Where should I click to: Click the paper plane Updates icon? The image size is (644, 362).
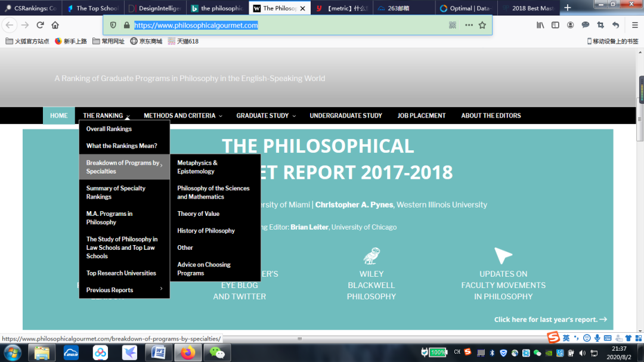click(503, 256)
